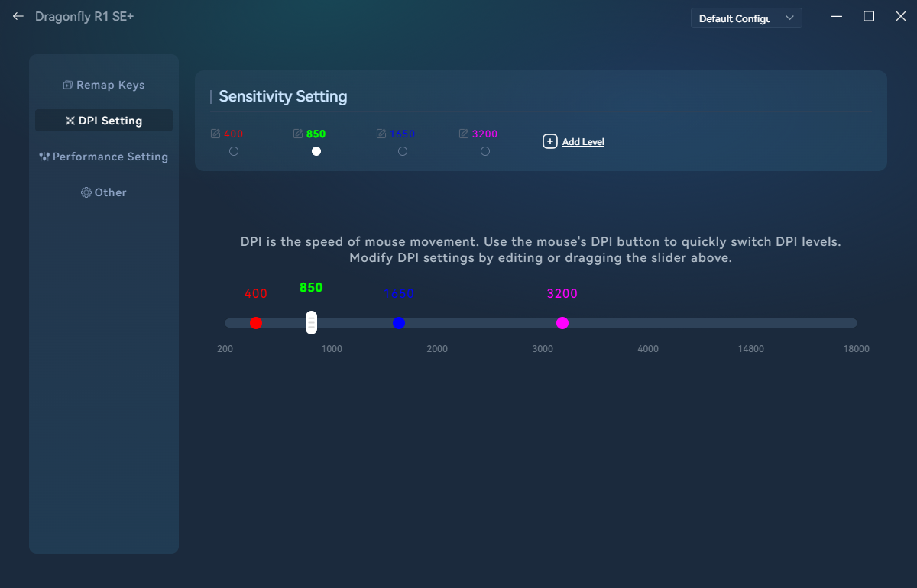This screenshot has width=917, height=588.
Task: Click the Add Level link
Action: click(583, 142)
